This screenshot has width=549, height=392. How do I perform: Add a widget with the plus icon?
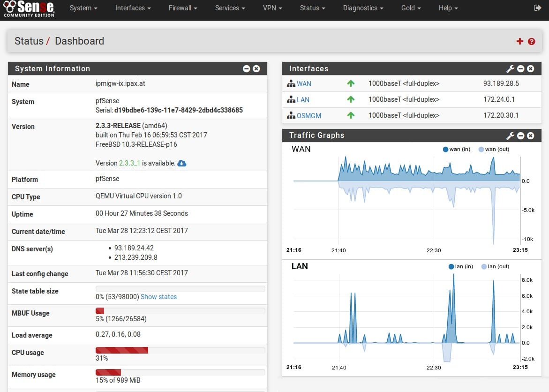pos(519,41)
